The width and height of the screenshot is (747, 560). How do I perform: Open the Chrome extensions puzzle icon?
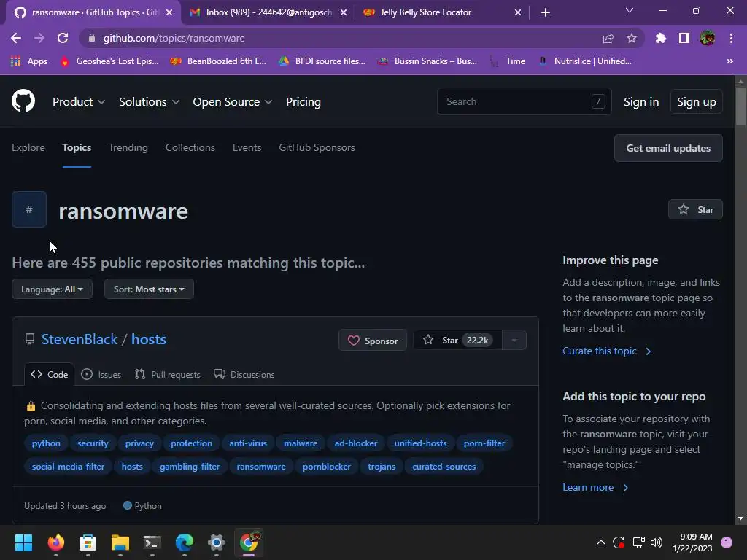coord(661,38)
